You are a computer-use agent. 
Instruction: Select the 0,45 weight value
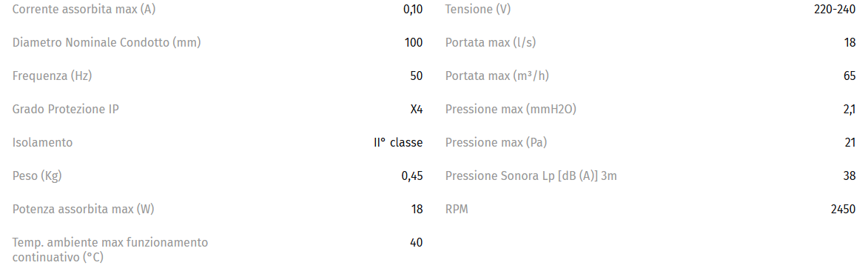click(x=412, y=176)
